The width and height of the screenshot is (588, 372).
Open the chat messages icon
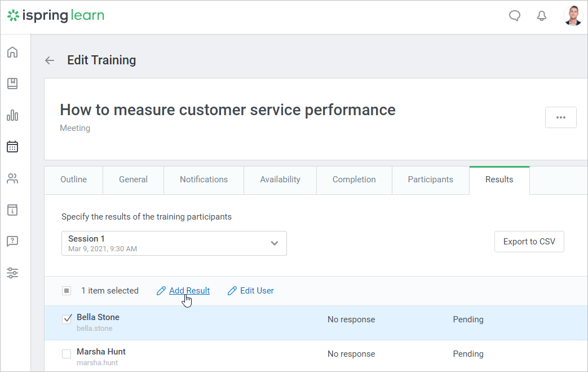pyautogui.click(x=514, y=16)
